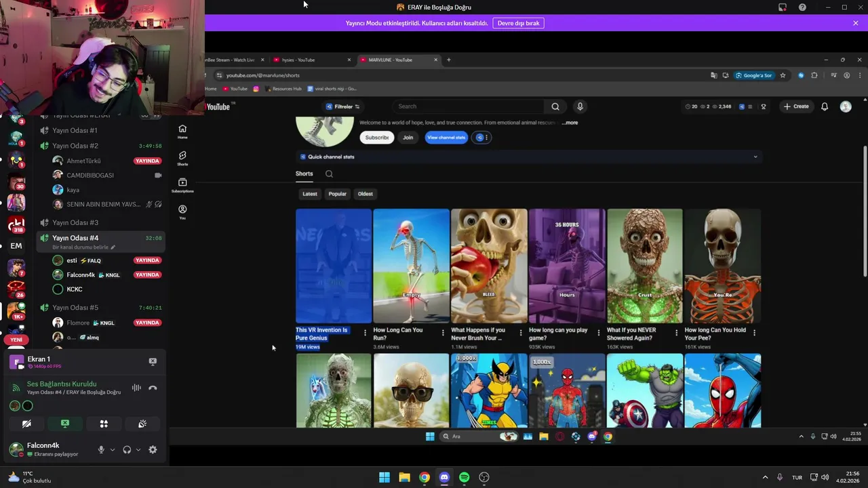Image resolution: width=868 pixels, height=488 pixels.
Task: Toggle the Filtreler extension button
Action: coord(342,106)
